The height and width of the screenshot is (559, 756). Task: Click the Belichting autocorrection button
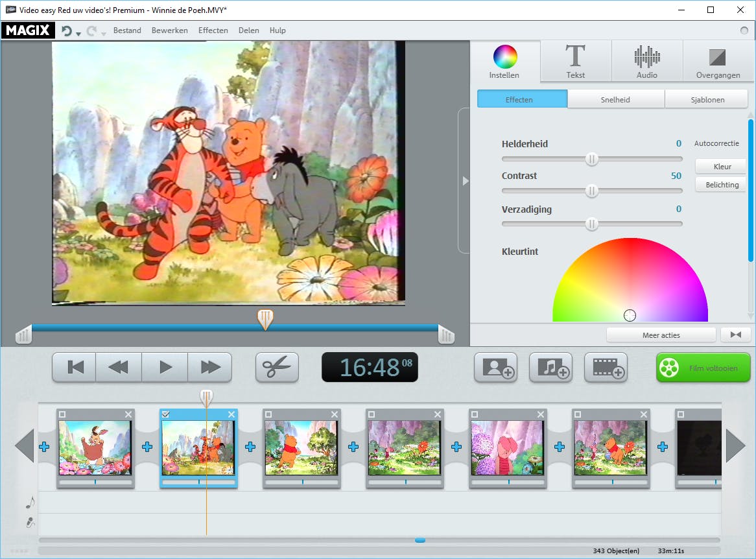722,185
